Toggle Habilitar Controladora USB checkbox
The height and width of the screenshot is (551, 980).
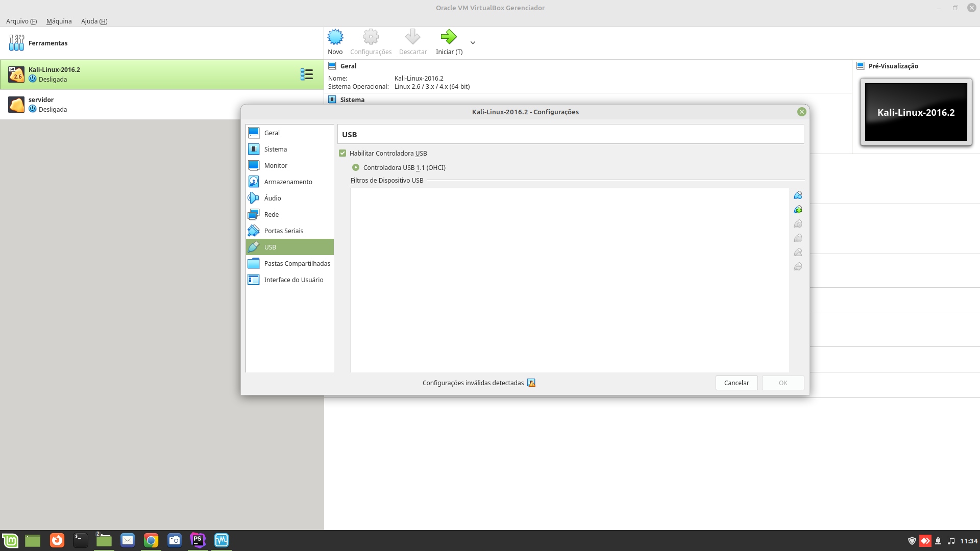click(342, 153)
